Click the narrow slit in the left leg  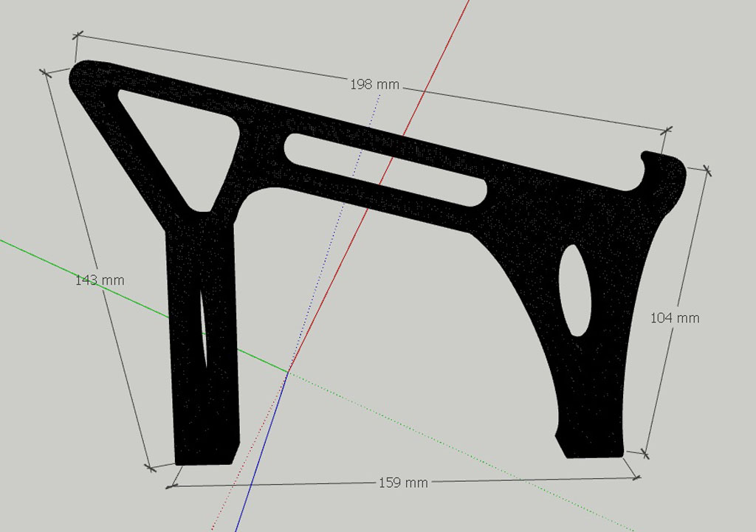tap(203, 325)
